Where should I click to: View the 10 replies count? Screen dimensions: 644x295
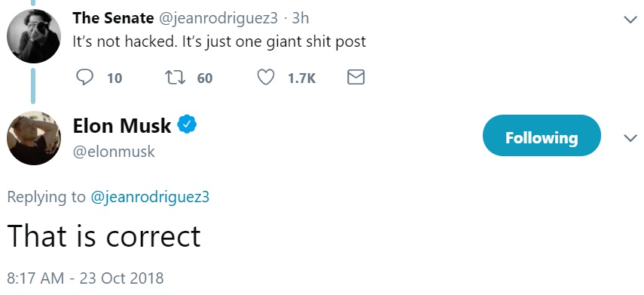114,78
